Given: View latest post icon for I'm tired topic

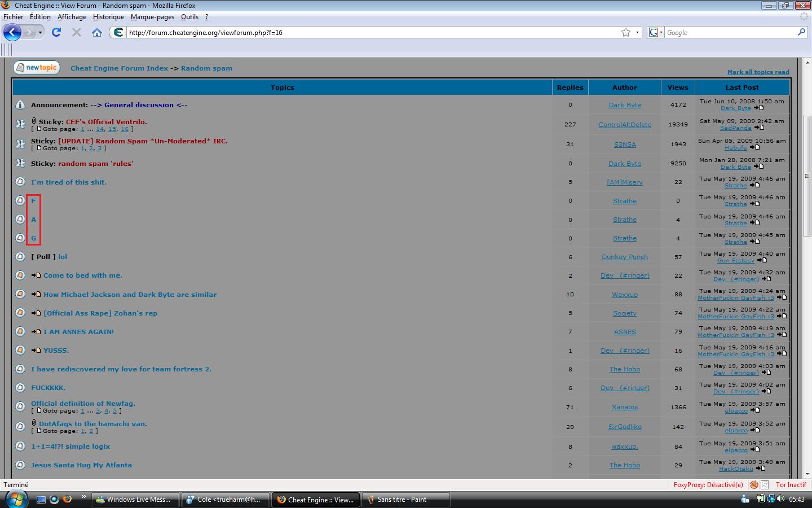Looking at the screenshot, I should point(754,185).
